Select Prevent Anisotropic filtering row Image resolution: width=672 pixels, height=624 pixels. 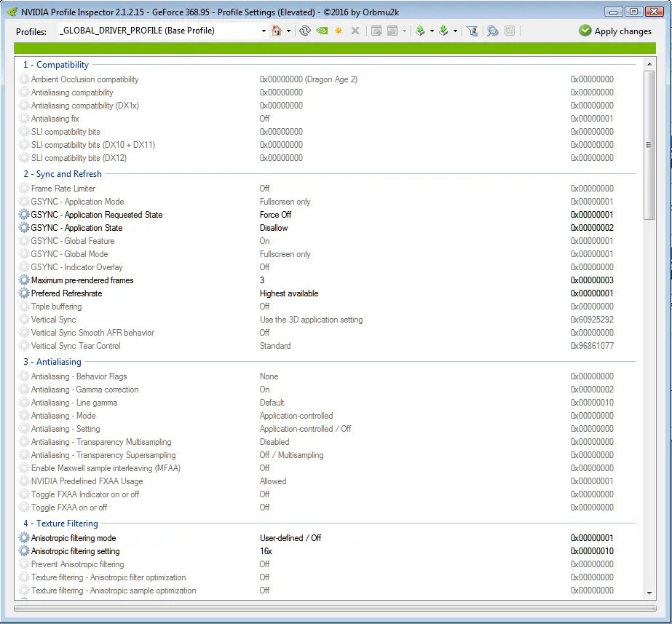(x=328, y=564)
